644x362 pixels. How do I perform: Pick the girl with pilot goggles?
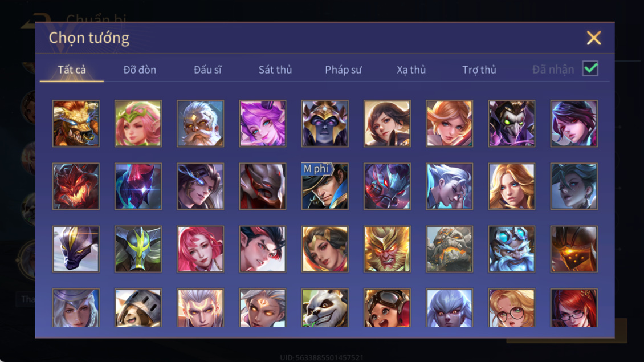tap(387, 307)
